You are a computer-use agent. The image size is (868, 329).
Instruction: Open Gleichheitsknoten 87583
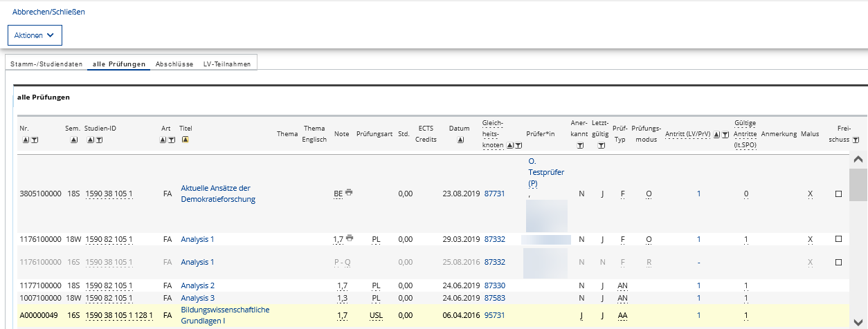(494, 298)
